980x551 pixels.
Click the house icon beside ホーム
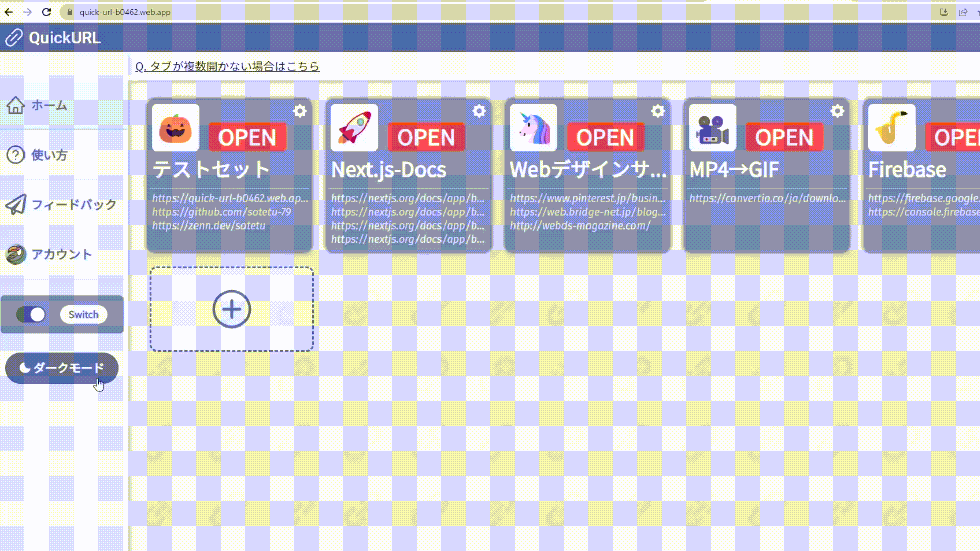tap(15, 105)
